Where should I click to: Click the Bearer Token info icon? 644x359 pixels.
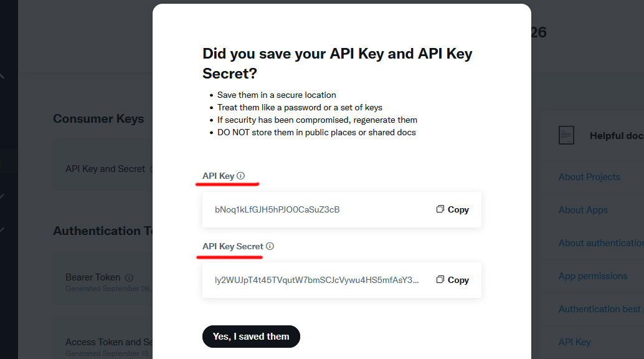pyautogui.click(x=129, y=277)
